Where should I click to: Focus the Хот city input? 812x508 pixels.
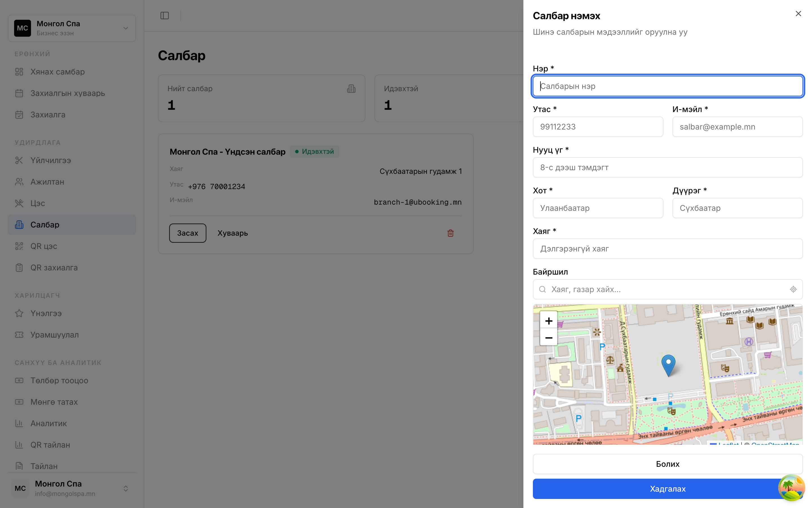click(x=598, y=208)
